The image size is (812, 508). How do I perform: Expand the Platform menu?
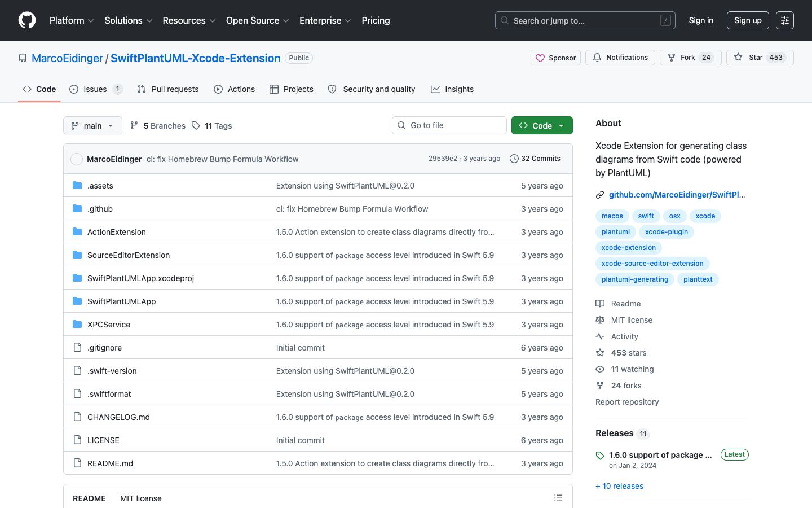click(72, 20)
